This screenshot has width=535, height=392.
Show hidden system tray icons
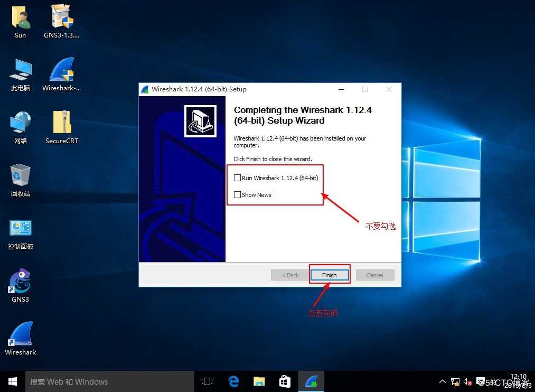click(x=442, y=381)
